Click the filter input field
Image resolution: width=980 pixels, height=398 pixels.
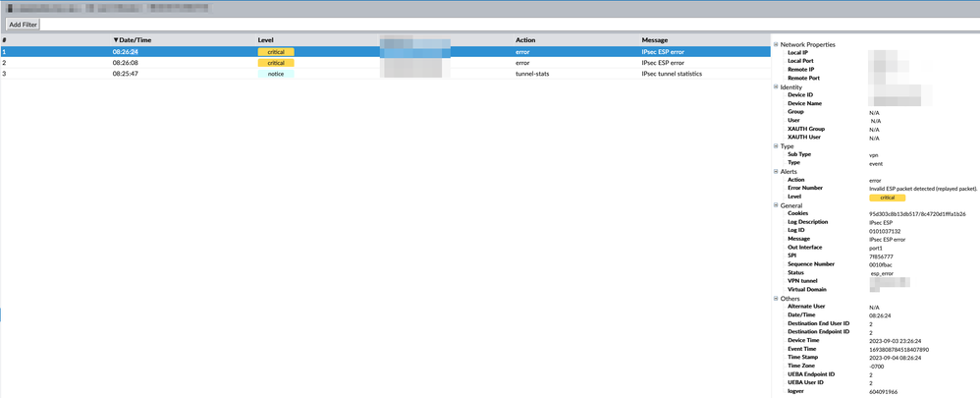coord(510,25)
